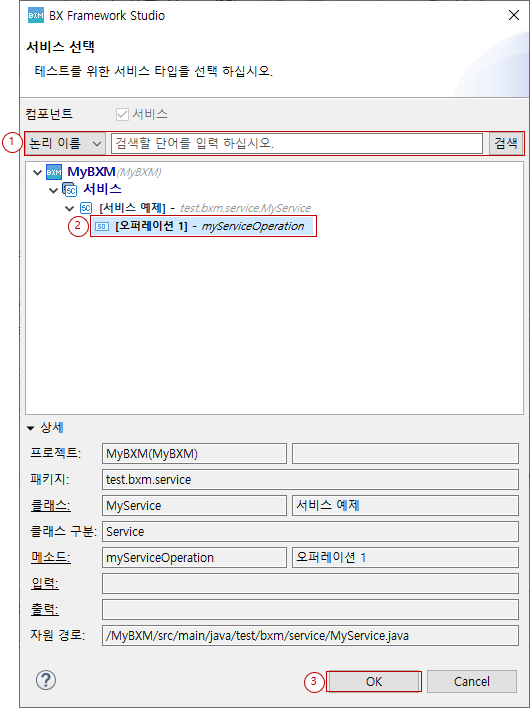Select the MyBXM project icon in tree

[x=54, y=172]
